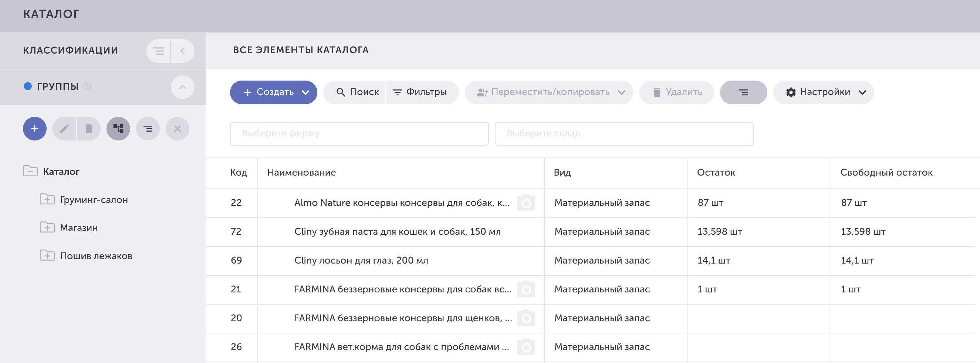Expand the Груминг-салон folder
The height and width of the screenshot is (363, 980).
click(47, 199)
